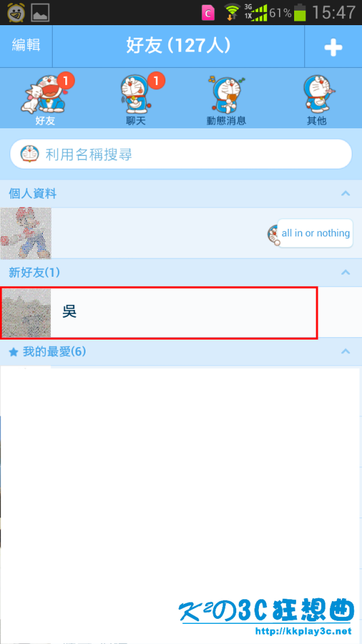Collapse the 新好友(1) section
Screen dimensions: 362x644
click(x=346, y=272)
